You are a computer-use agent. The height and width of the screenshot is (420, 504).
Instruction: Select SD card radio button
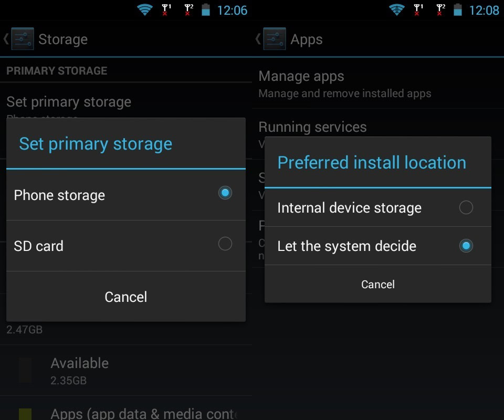(225, 244)
